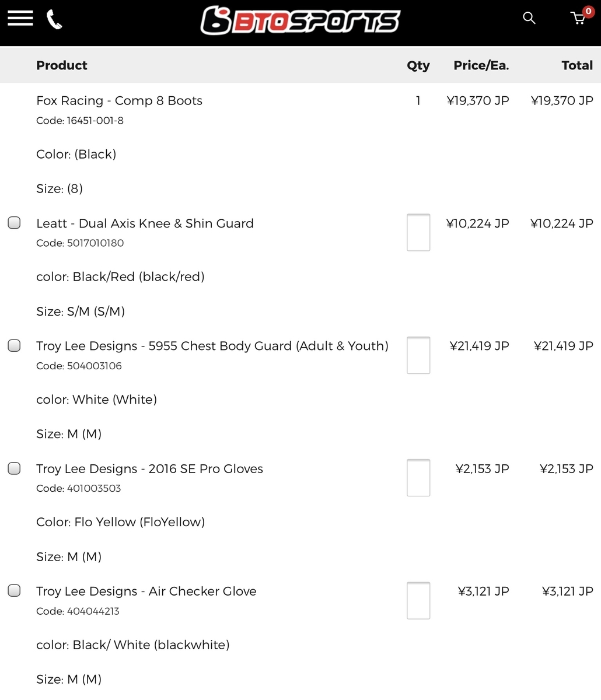This screenshot has height=700, width=601.
Task: Open the search magnifier icon
Action: click(529, 18)
